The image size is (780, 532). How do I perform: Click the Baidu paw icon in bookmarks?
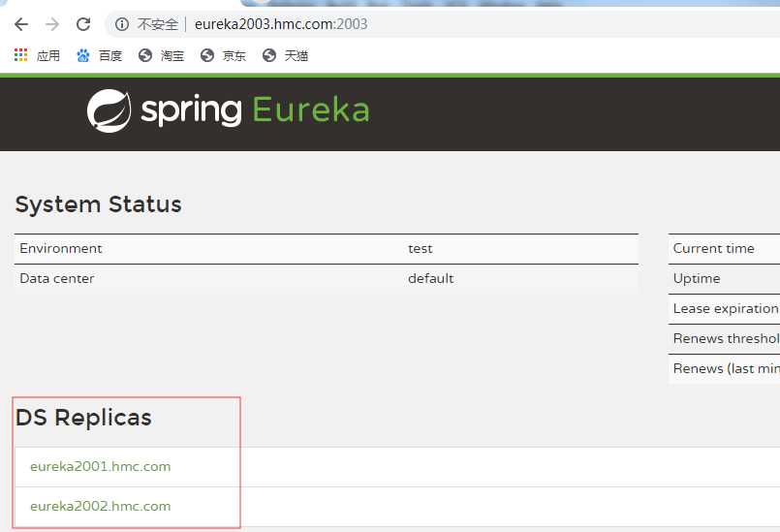83,55
